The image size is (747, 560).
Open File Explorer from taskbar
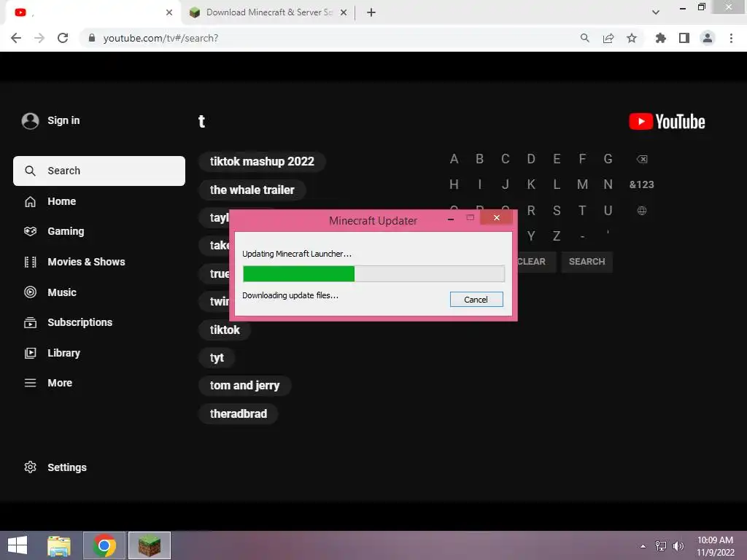pyautogui.click(x=59, y=545)
